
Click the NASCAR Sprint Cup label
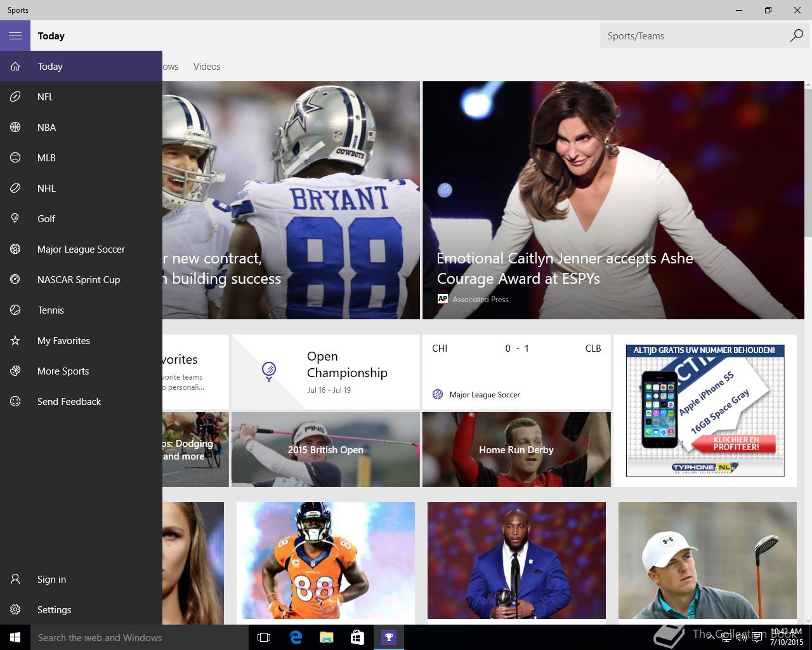coord(79,279)
